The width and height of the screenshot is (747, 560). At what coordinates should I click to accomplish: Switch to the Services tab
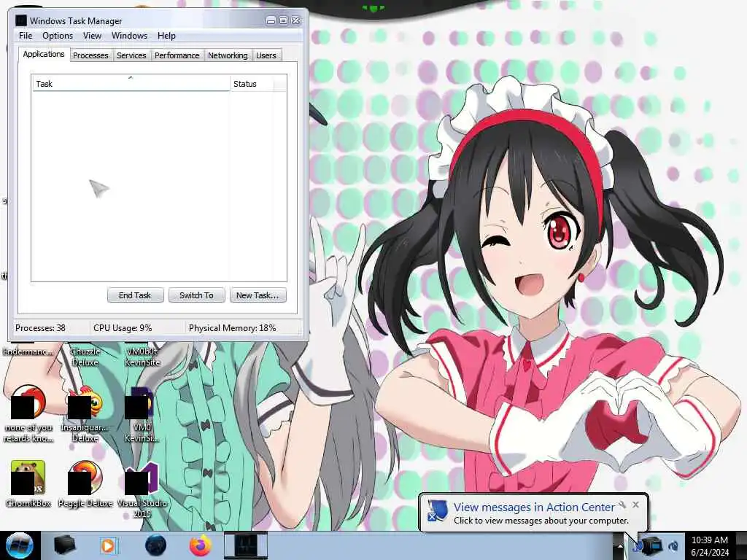pos(131,55)
